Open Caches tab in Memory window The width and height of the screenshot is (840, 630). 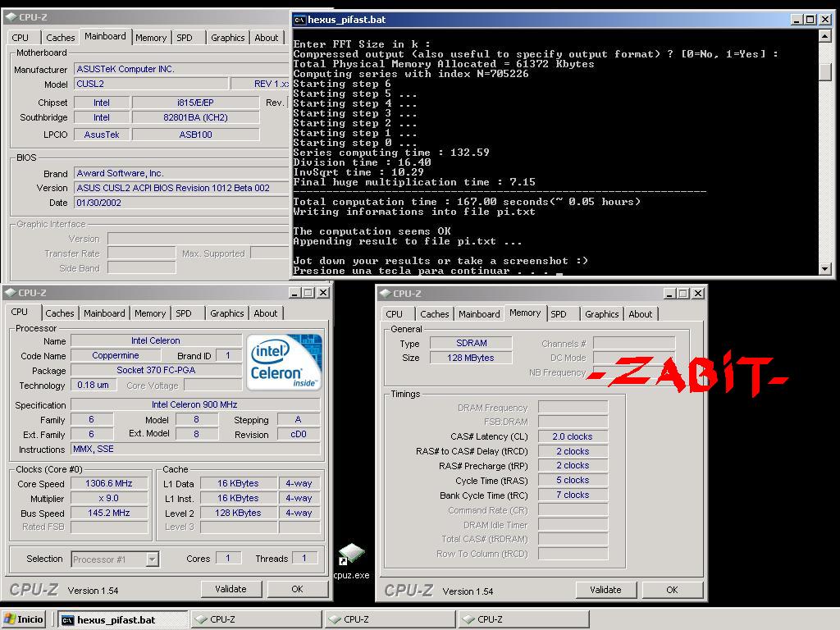[x=435, y=314]
